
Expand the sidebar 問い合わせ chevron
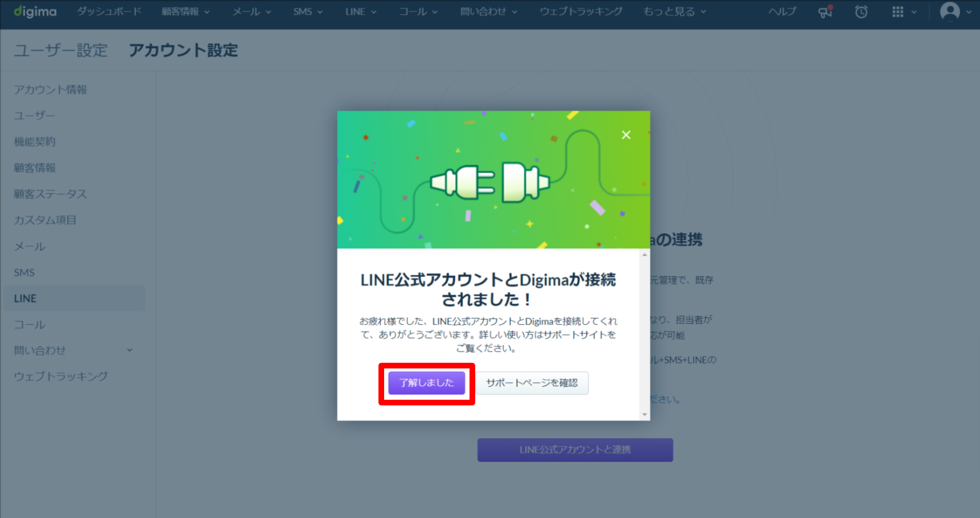click(130, 350)
